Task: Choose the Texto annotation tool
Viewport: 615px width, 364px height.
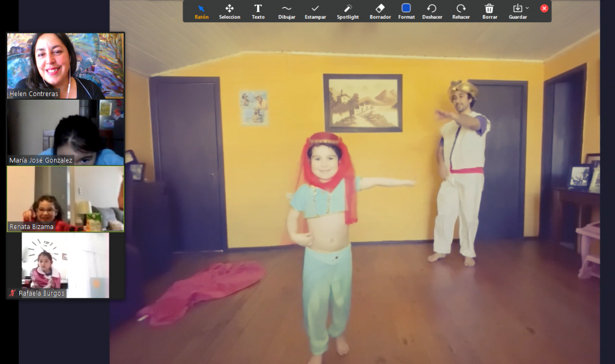Action: pyautogui.click(x=258, y=11)
